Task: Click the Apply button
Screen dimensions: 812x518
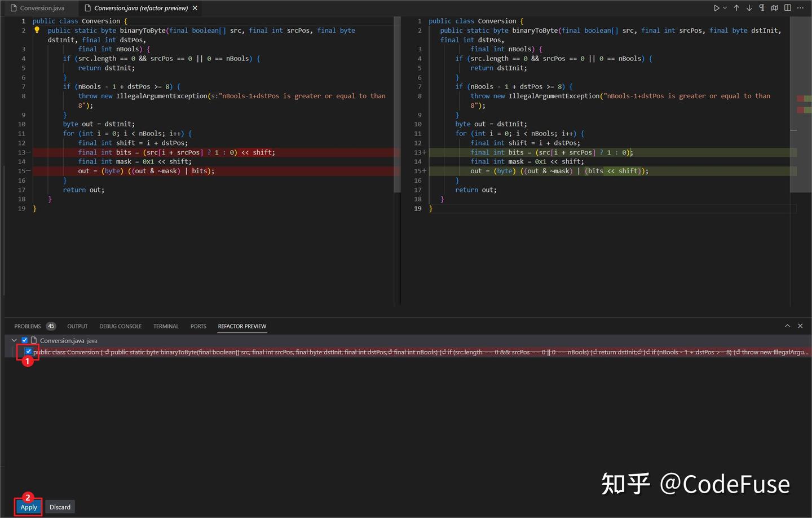Action: (x=28, y=507)
